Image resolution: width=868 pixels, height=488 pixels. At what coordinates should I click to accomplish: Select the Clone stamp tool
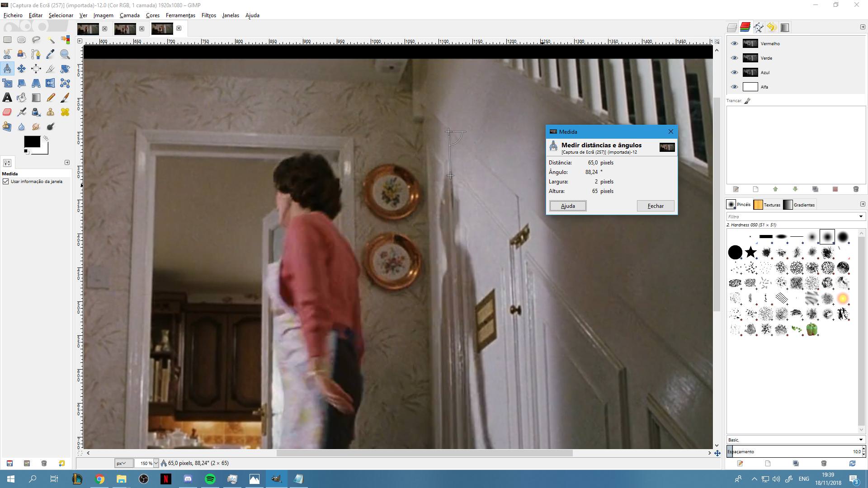point(51,112)
